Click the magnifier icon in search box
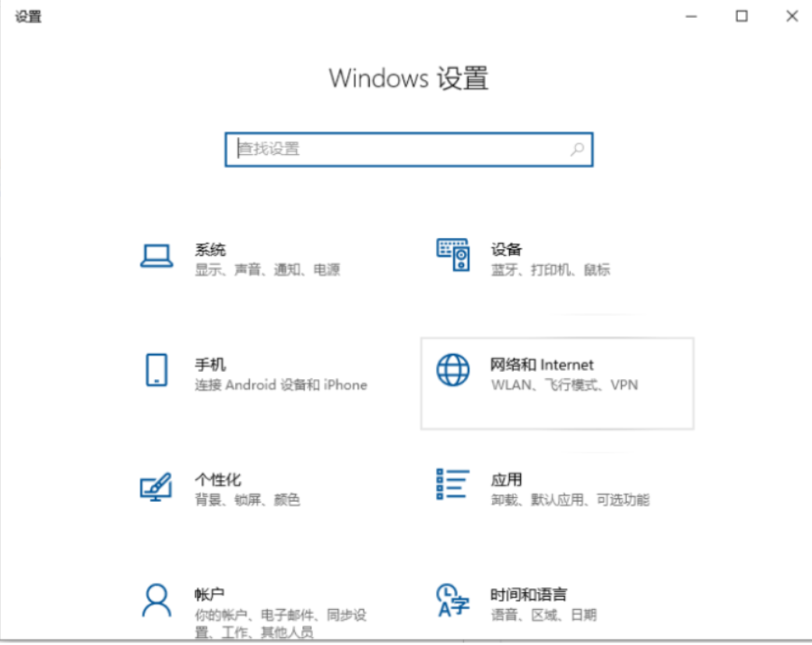This screenshot has height=645, width=812. 577,149
